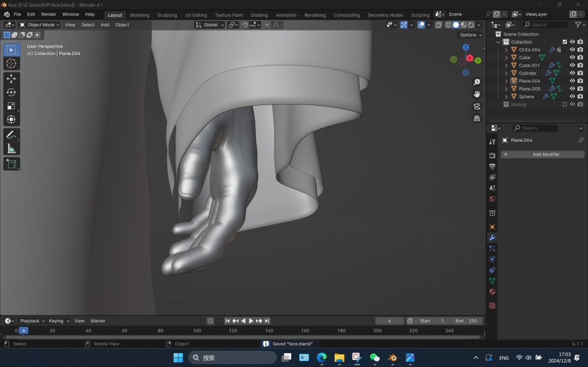
Task: Click the Add Modifier button
Action: click(x=543, y=154)
